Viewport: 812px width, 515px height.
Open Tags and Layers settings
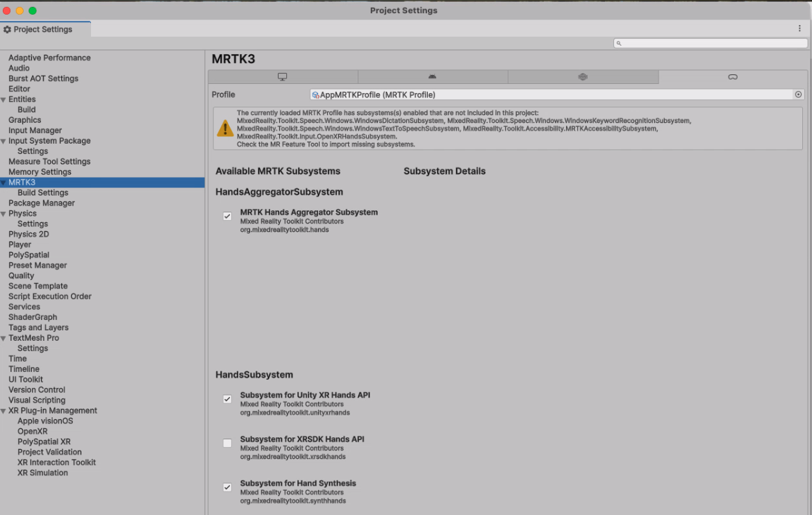[x=38, y=327]
